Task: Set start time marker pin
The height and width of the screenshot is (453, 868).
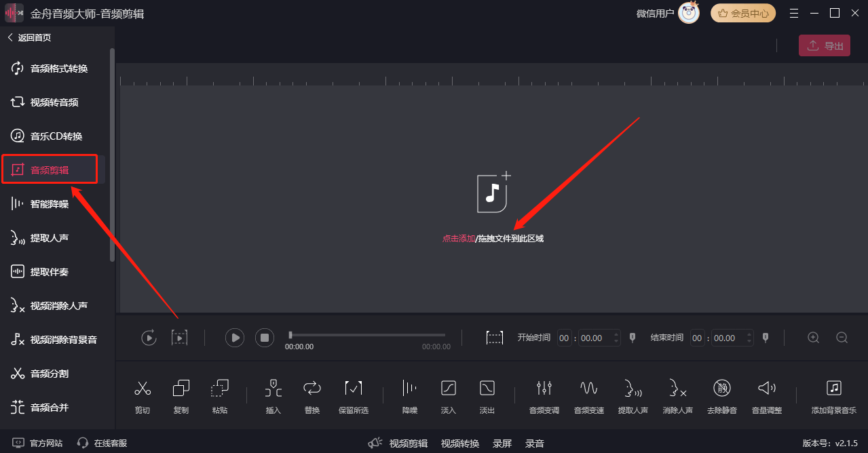Action: [x=633, y=337]
